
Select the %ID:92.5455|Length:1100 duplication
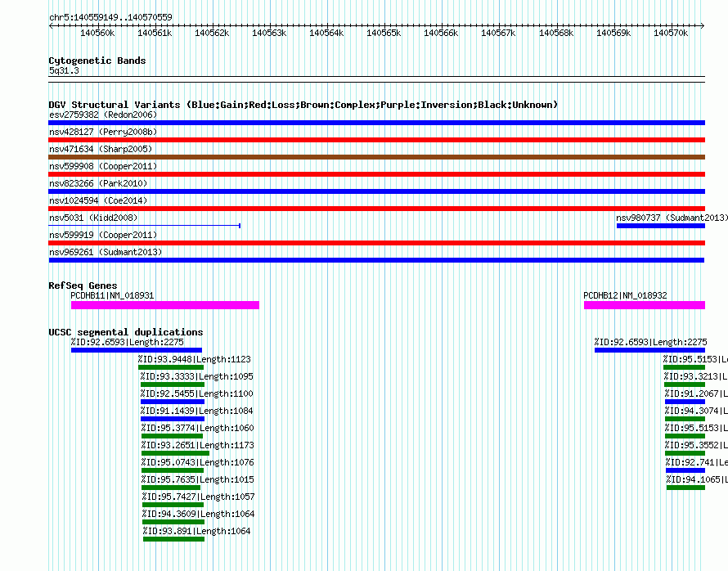coord(173,402)
